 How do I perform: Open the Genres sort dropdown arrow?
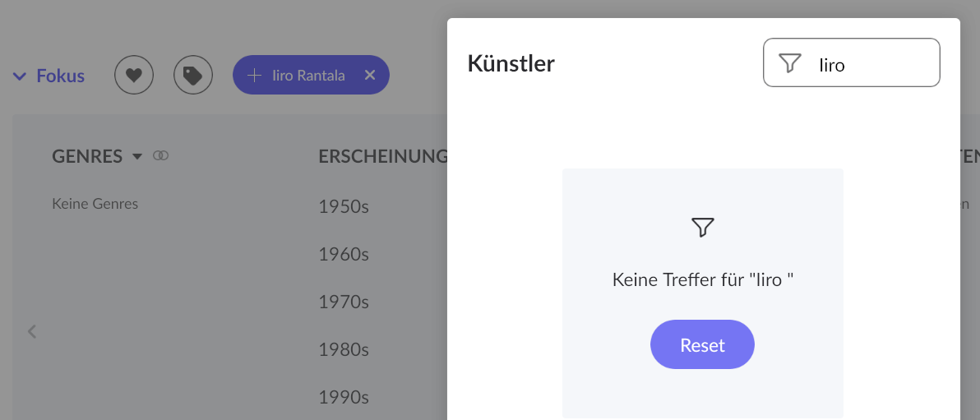(137, 156)
